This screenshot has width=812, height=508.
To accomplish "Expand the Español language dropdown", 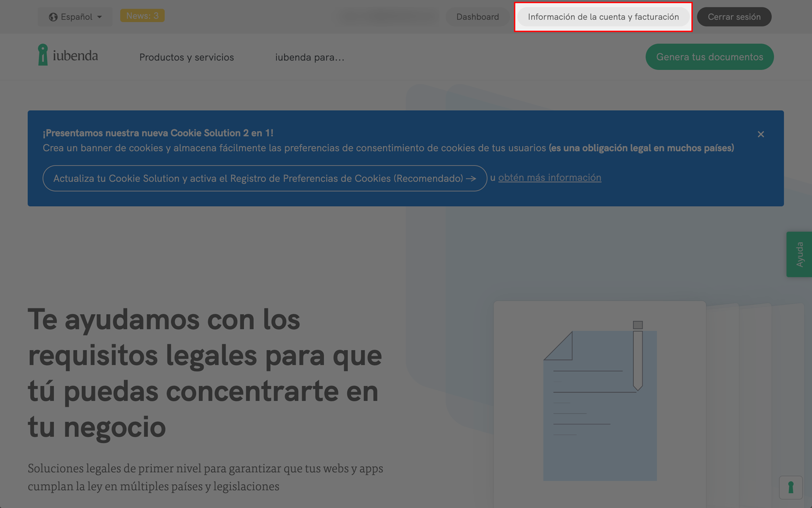I will coord(76,17).
